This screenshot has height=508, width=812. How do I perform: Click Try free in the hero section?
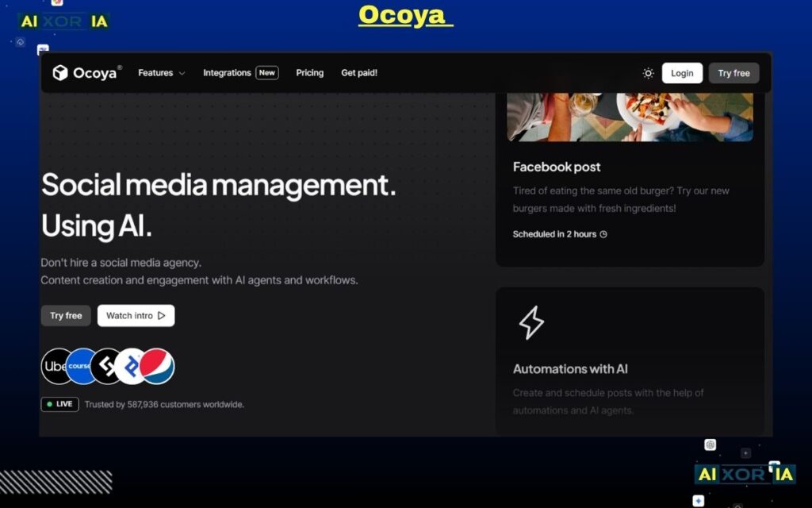(x=66, y=315)
